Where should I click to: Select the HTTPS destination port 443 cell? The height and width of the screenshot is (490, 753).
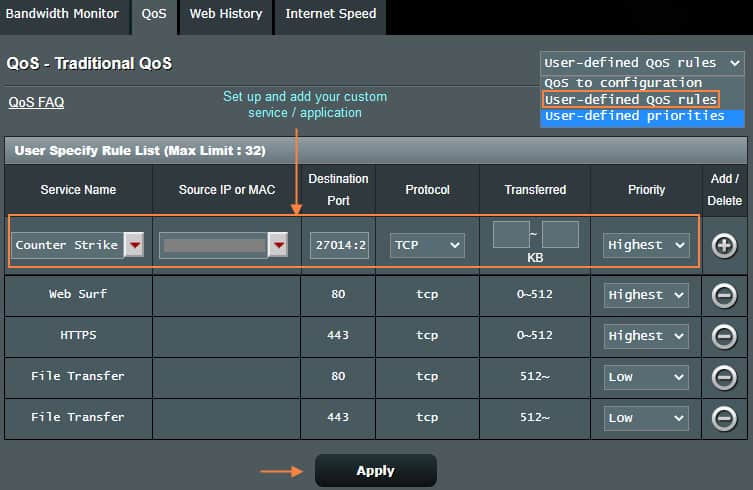(338, 335)
